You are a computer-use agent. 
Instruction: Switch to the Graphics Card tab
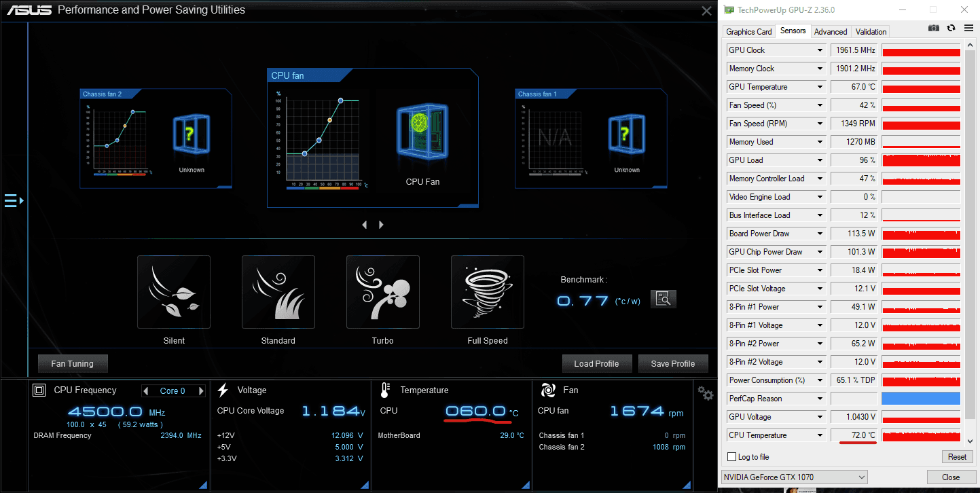pyautogui.click(x=748, y=32)
